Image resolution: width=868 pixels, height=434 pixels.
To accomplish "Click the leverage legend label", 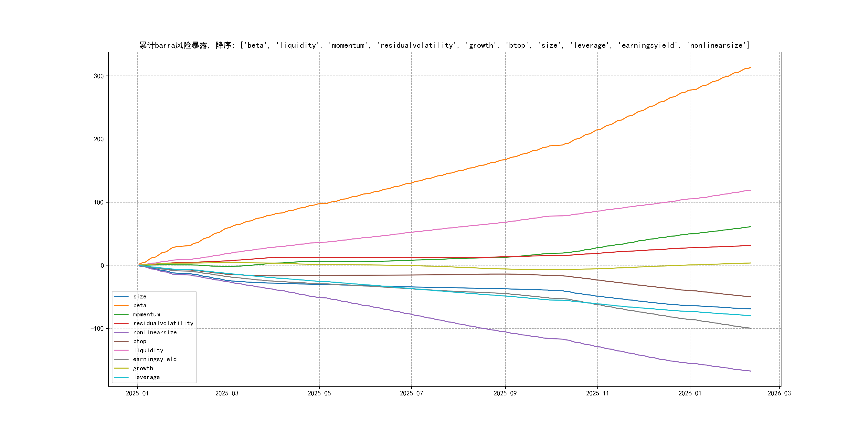I will click(x=146, y=377).
